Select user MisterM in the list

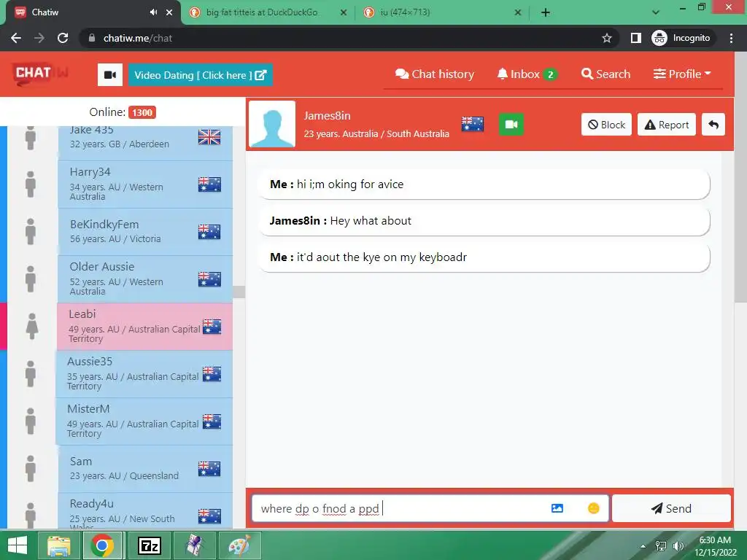click(x=144, y=421)
